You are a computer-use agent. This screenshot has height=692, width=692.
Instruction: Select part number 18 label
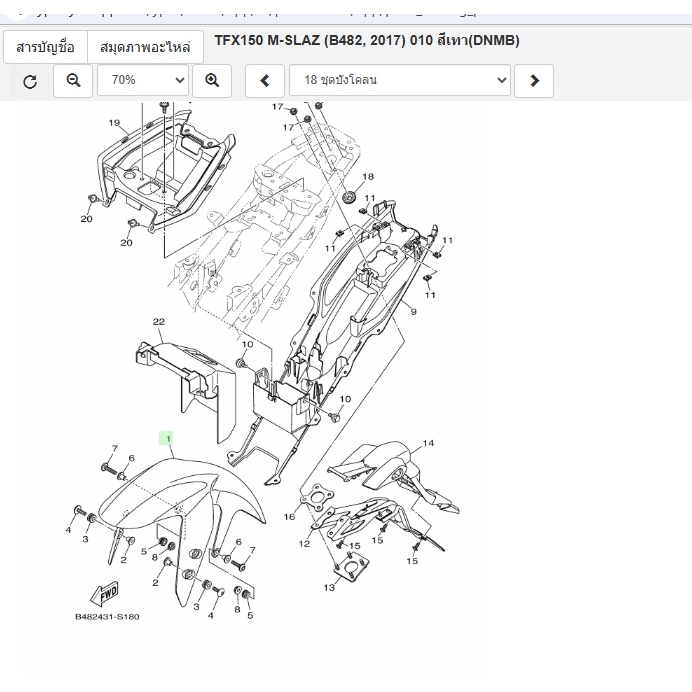pos(368,177)
